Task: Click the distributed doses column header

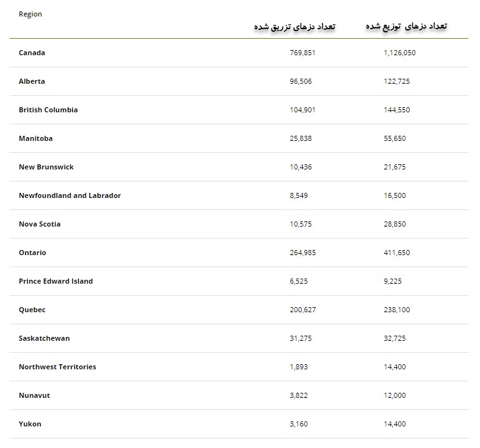Action: (406, 25)
